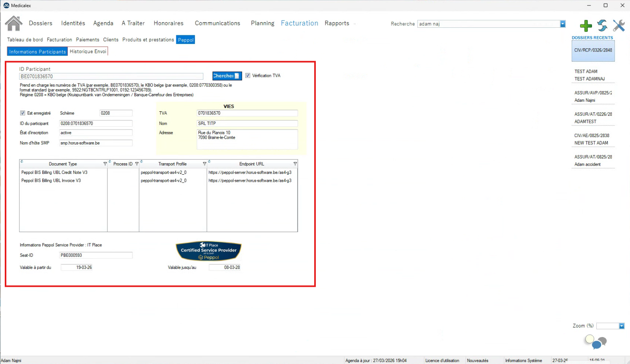The image size is (630, 364).
Task: Click the Process ID column filter dropdown
Action: (137, 164)
